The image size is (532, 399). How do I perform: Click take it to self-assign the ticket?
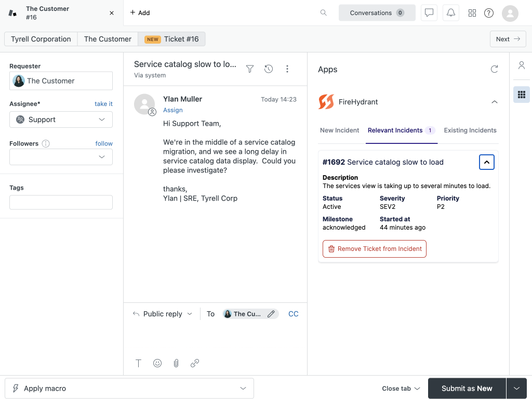103,103
